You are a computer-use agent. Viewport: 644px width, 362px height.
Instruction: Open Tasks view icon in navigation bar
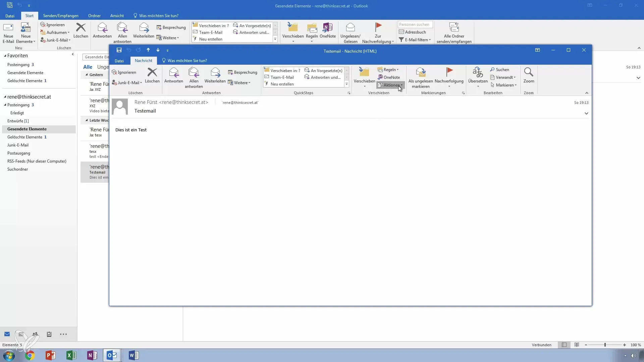pyautogui.click(x=49, y=334)
